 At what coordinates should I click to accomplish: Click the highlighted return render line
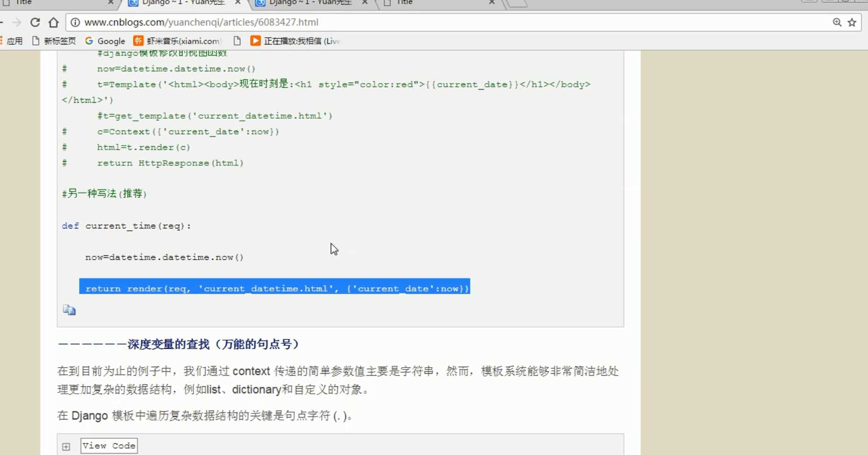coord(275,287)
